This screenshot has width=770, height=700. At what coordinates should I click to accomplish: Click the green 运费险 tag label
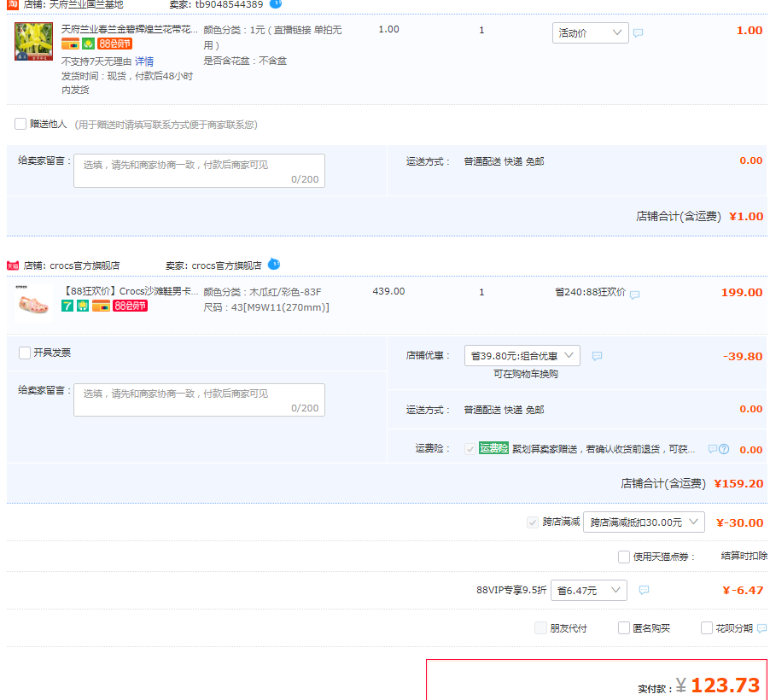click(493, 448)
